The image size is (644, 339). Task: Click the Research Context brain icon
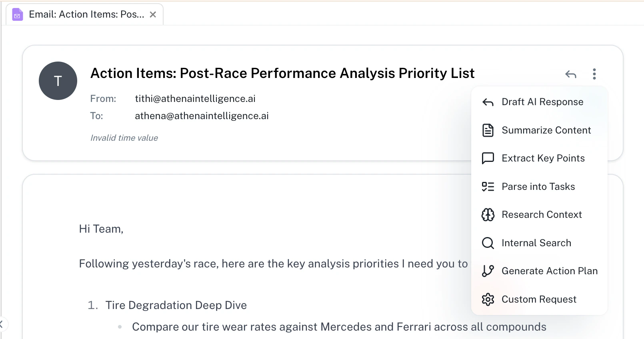pos(488,215)
